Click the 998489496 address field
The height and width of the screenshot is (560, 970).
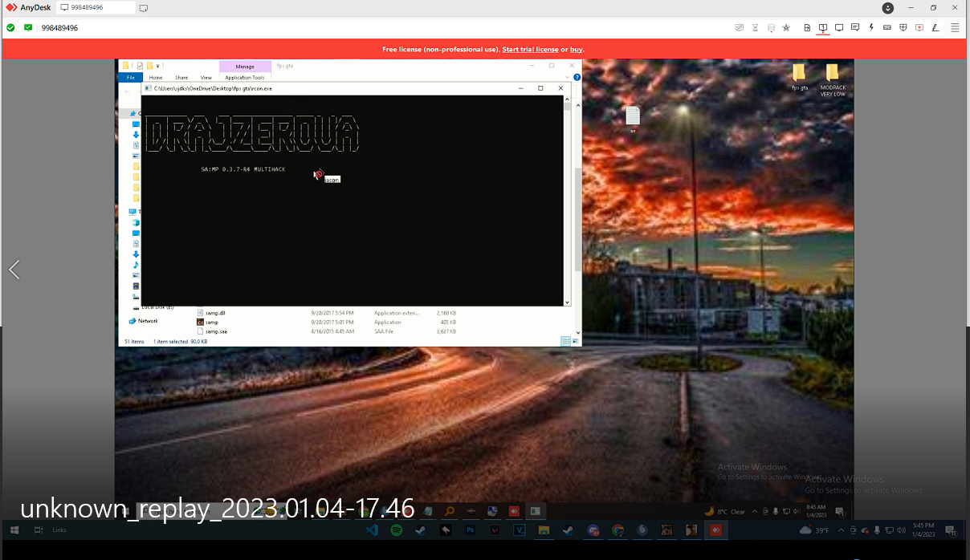[x=377, y=27]
